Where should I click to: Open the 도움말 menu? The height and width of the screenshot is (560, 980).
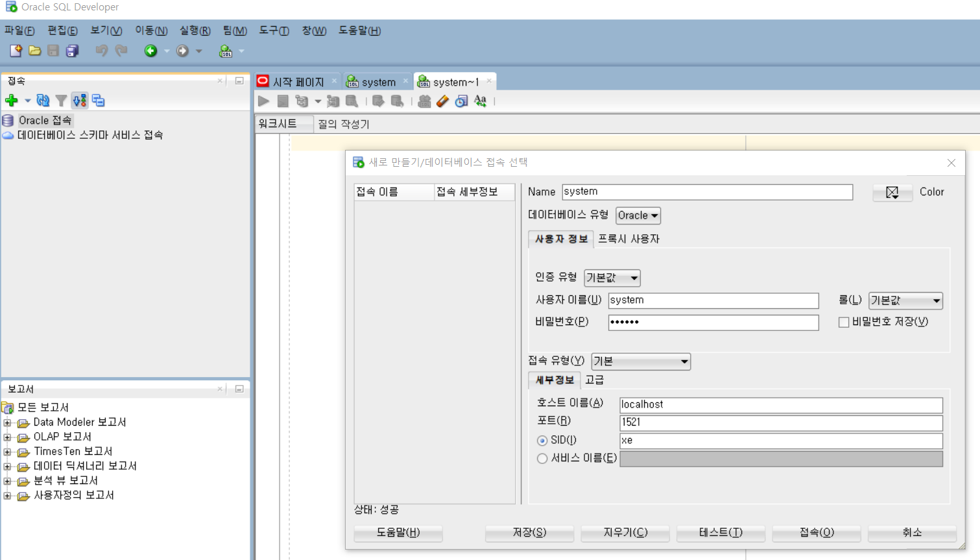pos(359,30)
